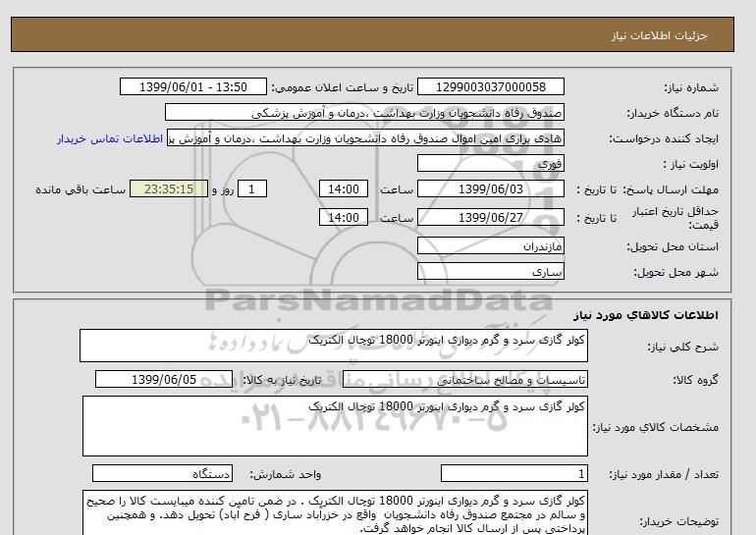The height and width of the screenshot is (535, 756).
Task: Click the need date field 1399/06/05
Action: point(164,379)
